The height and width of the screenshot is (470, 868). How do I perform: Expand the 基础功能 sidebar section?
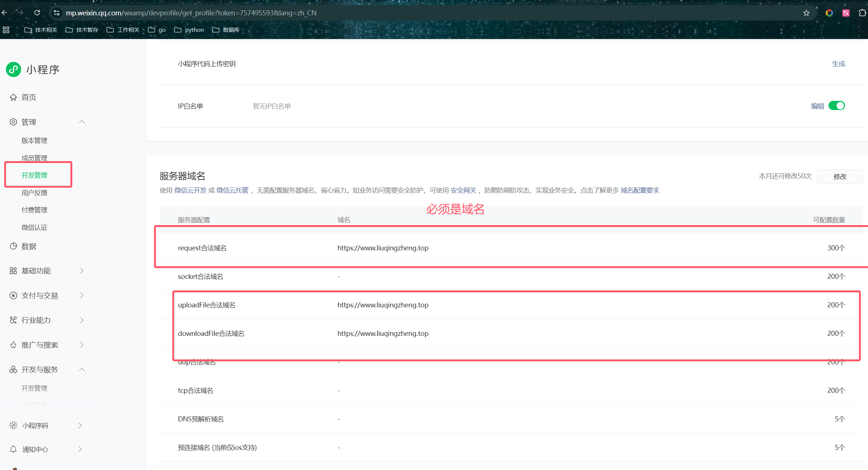point(82,271)
